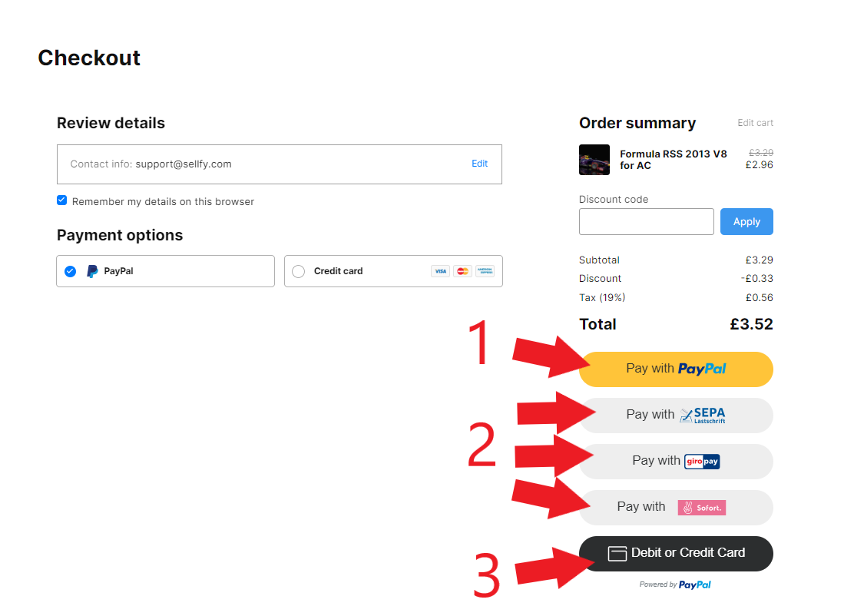Click the SEPA Lastschrift logo

pos(703,416)
